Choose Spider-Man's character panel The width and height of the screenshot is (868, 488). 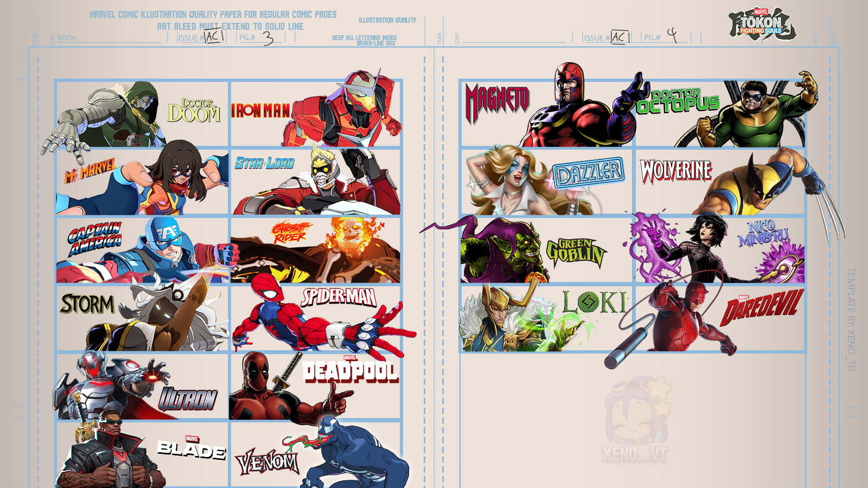tap(316, 318)
